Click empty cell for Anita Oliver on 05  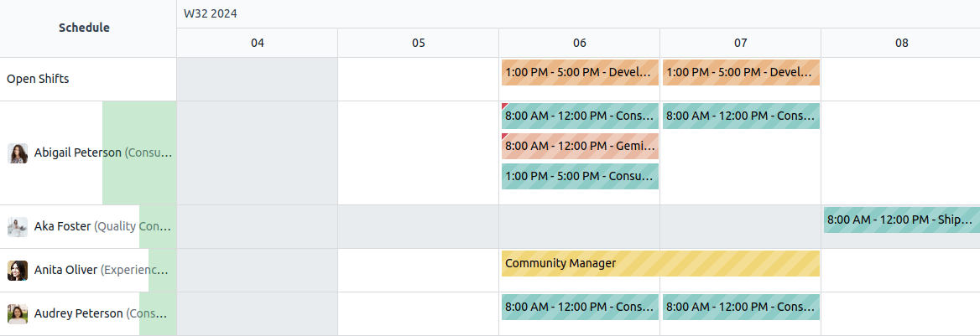(418, 271)
